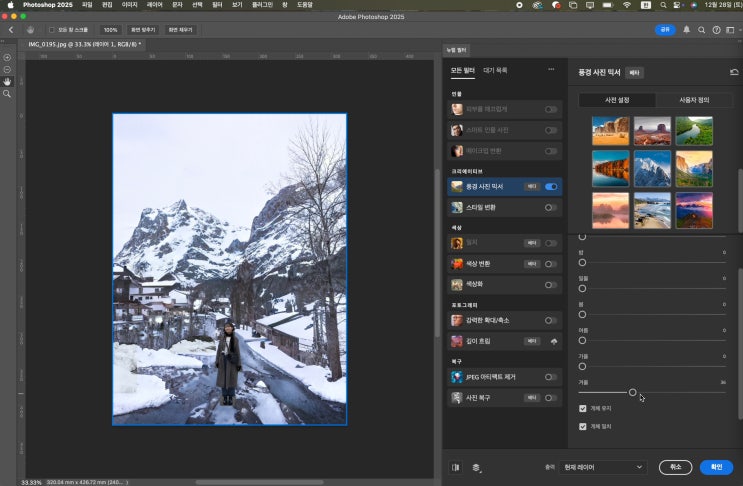
Task: Select the Zoom magnifier tool
Action: 7,93
